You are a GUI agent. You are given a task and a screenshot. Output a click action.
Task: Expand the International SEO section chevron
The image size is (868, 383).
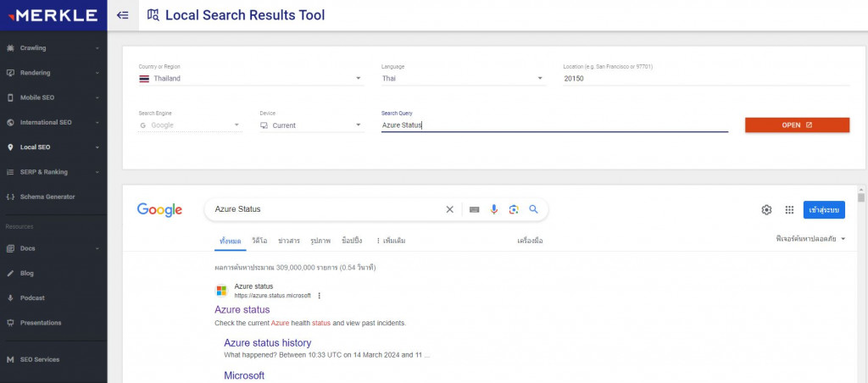(97, 122)
